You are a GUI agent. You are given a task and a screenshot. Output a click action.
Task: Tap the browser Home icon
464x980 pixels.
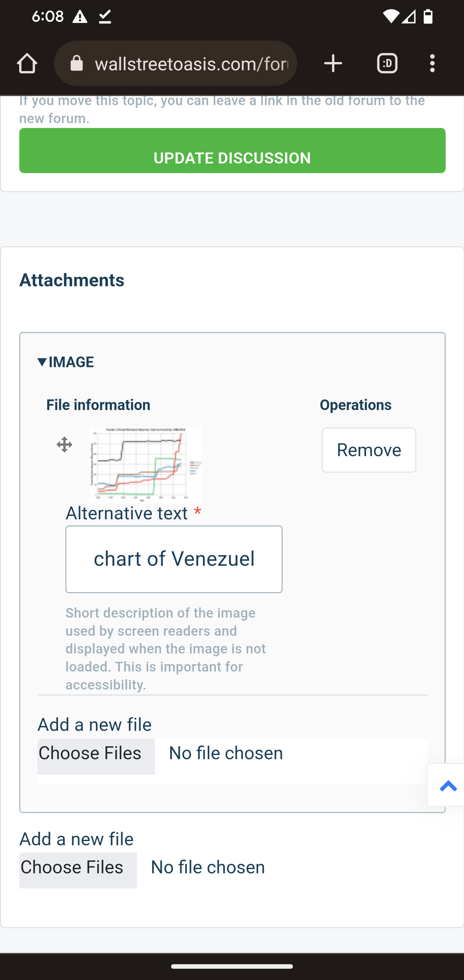[27, 64]
